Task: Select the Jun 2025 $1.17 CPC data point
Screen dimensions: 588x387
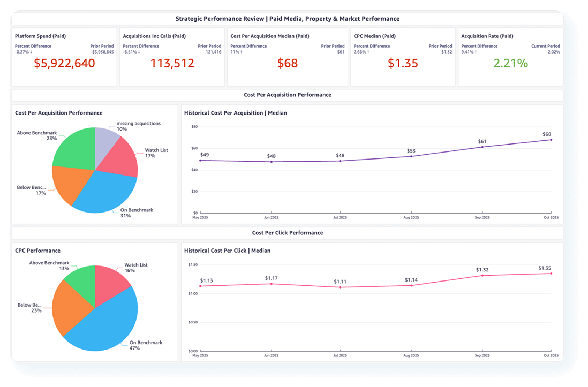Action: point(272,284)
